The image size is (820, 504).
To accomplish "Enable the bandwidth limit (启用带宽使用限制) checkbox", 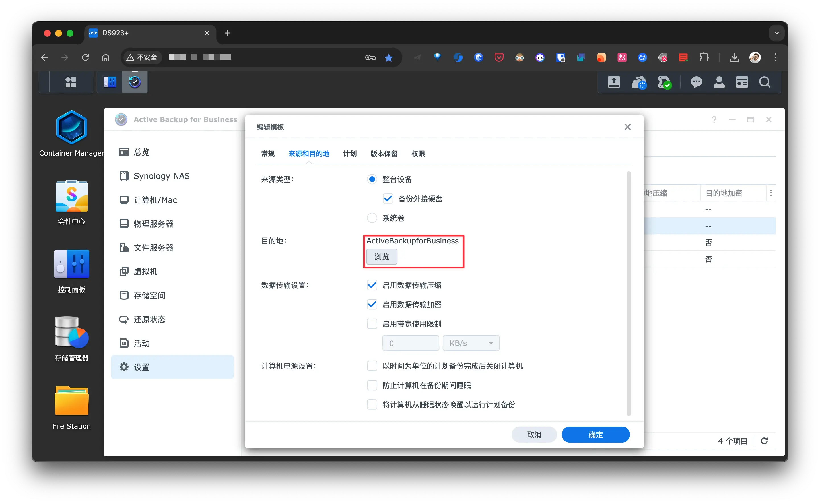I will (x=372, y=324).
